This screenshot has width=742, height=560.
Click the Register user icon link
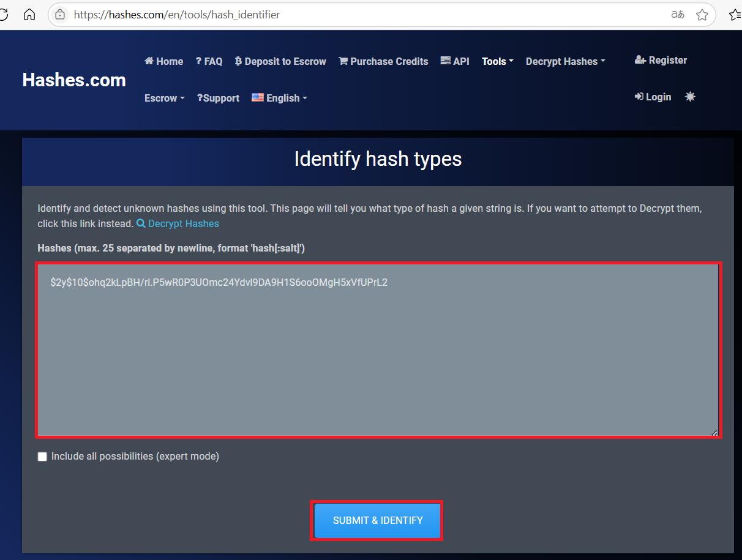pos(661,60)
